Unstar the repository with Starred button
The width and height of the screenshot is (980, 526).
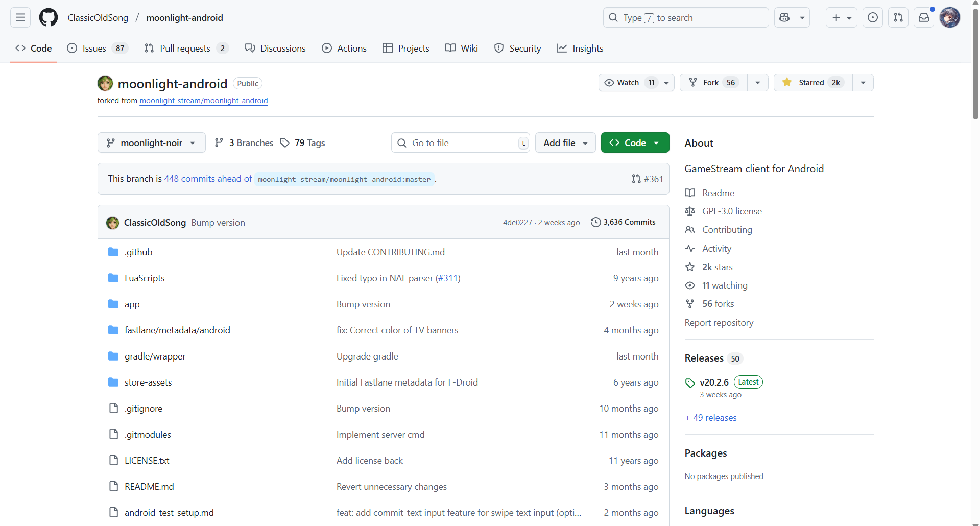[x=813, y=83]
